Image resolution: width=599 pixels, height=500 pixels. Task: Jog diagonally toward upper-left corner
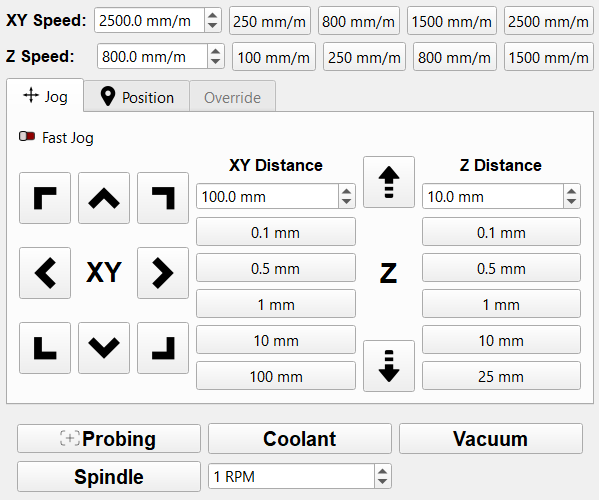[45, 198]
